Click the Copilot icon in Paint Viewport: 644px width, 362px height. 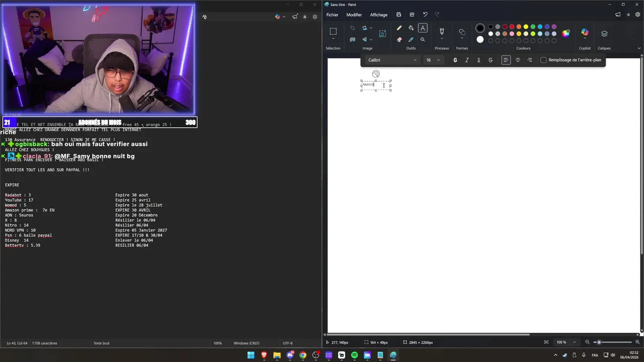pos(585,32)
